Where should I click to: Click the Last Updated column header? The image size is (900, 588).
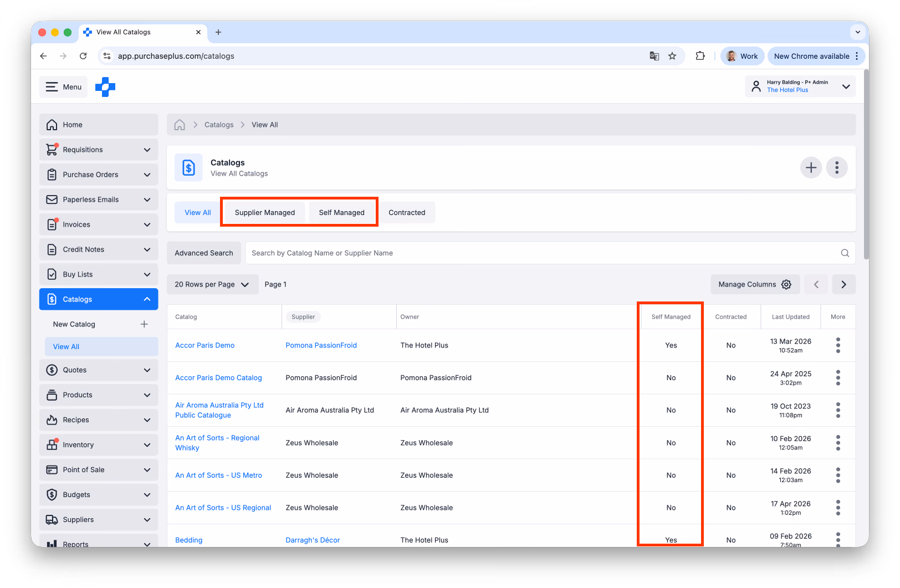click(x=791, y=317)
